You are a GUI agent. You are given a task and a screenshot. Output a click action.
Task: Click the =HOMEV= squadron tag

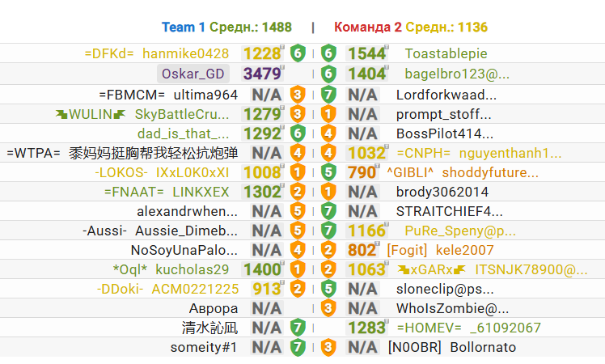(429, 328)
